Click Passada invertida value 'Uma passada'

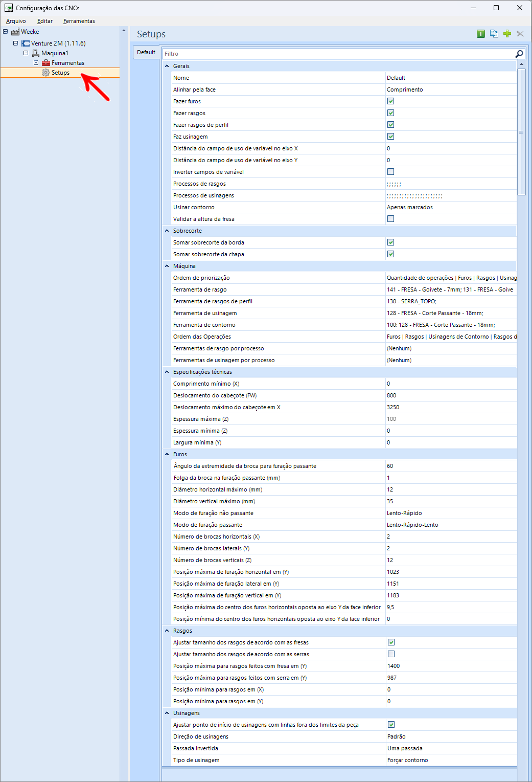point(405,748)
